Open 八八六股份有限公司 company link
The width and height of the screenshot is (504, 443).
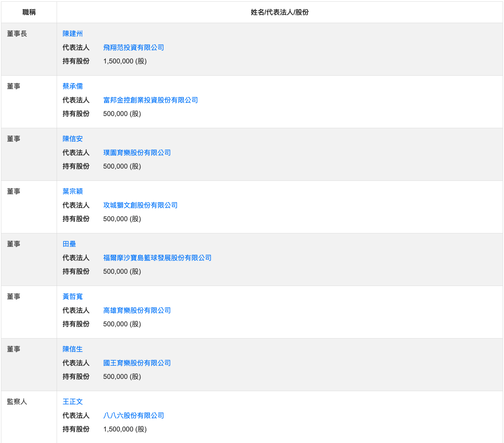click(x=133, y=416)
